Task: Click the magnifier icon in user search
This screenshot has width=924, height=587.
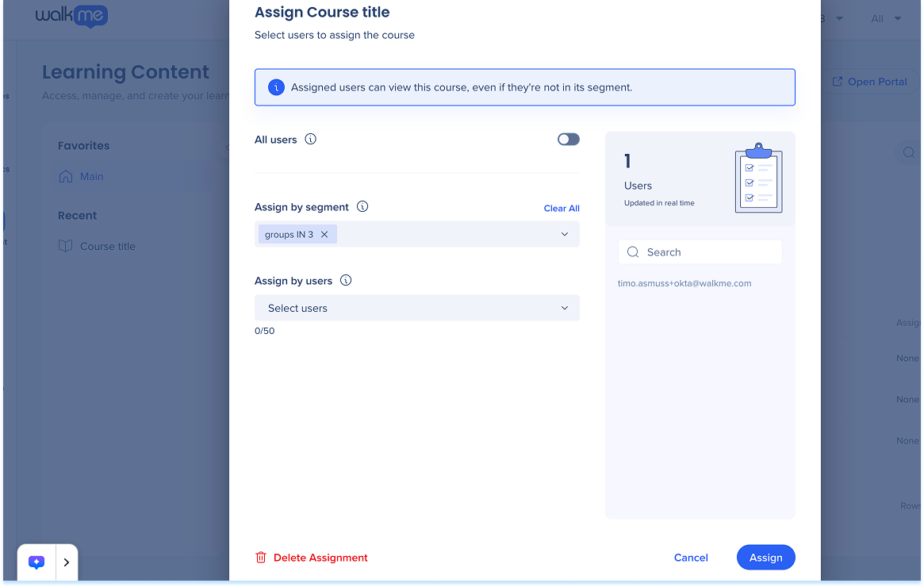Action: pyautogui.click(x=633, y=252)
